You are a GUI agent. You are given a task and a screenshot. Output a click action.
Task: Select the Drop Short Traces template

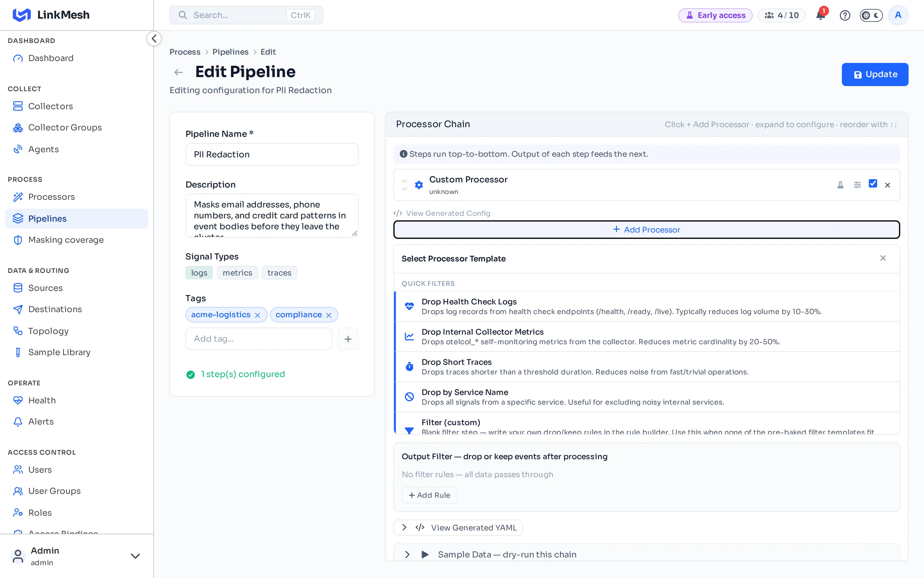pyautogui.click(x=647, y=367)
